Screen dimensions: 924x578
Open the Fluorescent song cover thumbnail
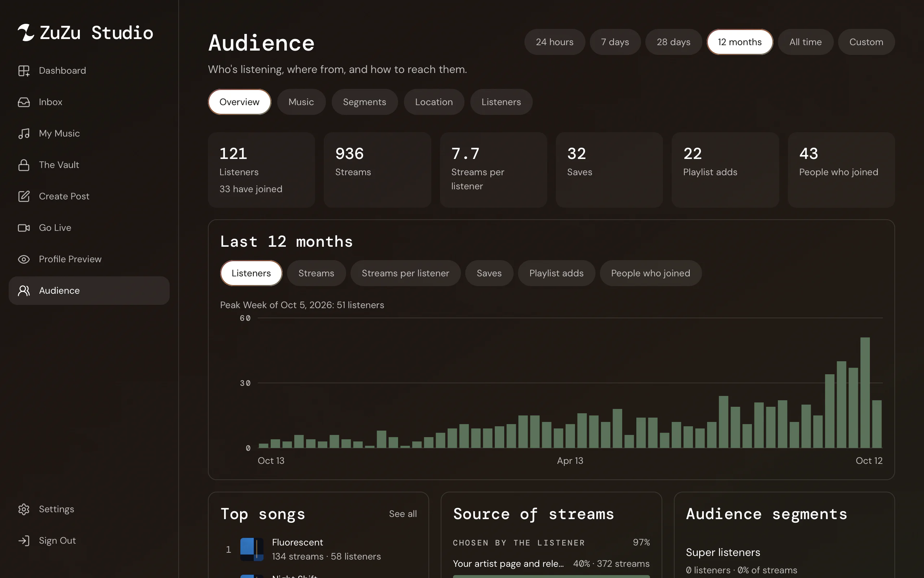pyautogui.click(x=252, y=549)
